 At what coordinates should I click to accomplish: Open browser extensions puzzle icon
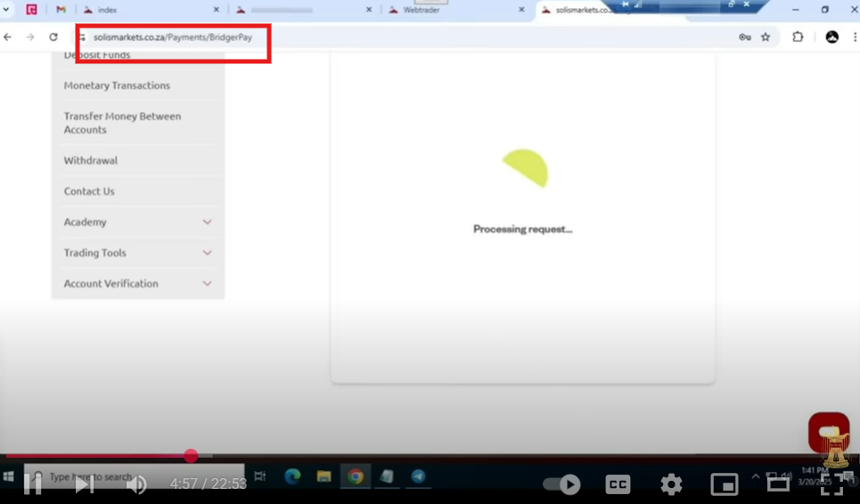(x=798, y=37)
